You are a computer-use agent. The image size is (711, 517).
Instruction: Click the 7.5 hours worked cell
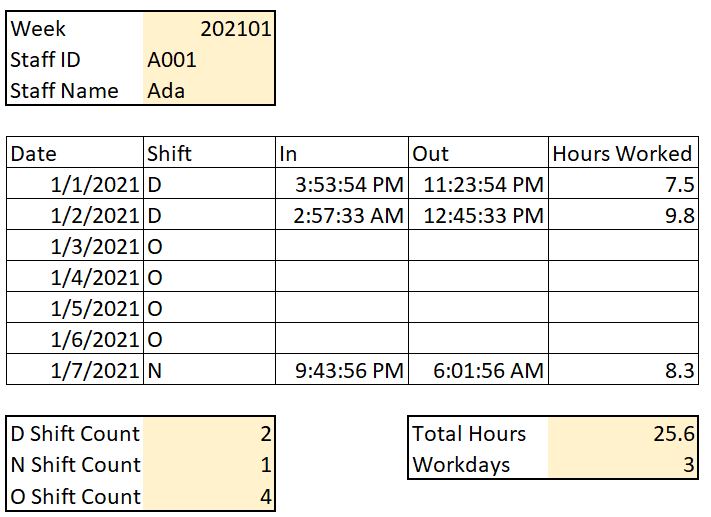pos(622,185)
